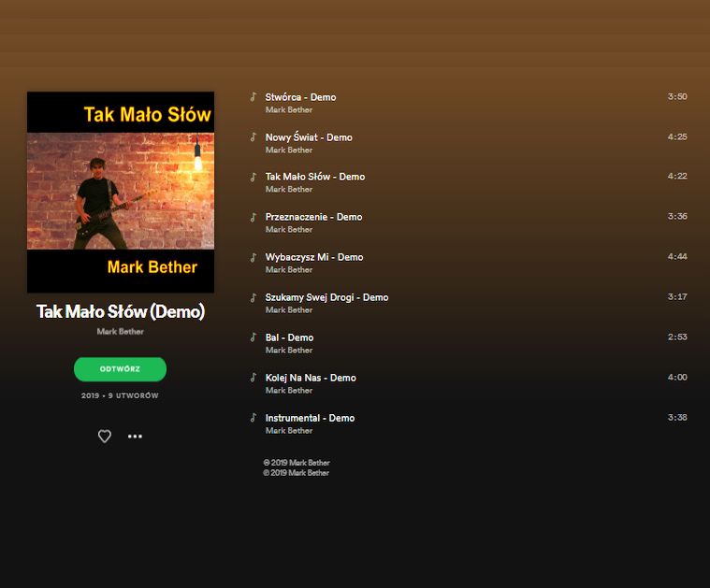The width and height of the screenshot is (710, 588).
Task: Open Mark Bether artist link under album title
Action: 121,332
